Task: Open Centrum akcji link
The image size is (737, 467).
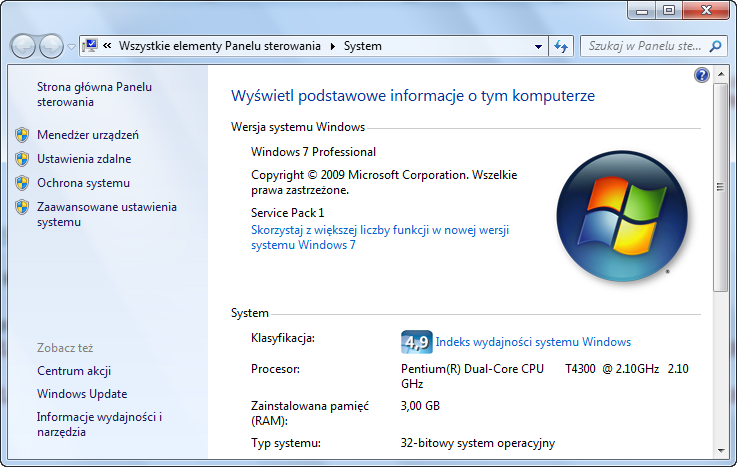Action: 74,371
